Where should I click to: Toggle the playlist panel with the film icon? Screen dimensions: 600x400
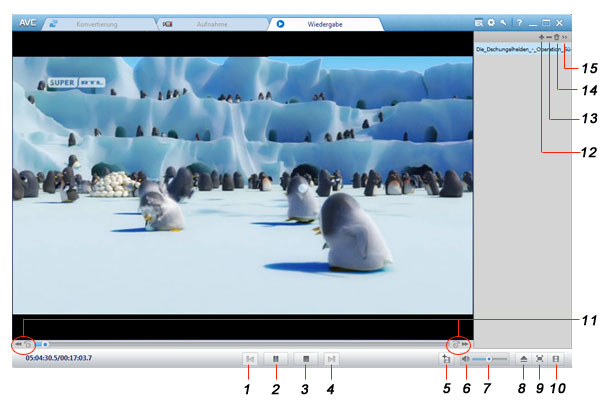[x=556, y=359]
